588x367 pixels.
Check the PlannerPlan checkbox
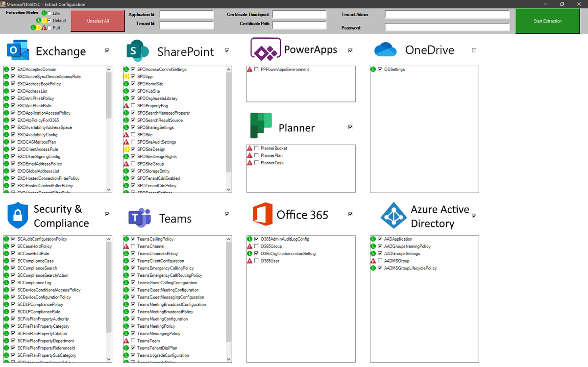(x=257, y=156)
